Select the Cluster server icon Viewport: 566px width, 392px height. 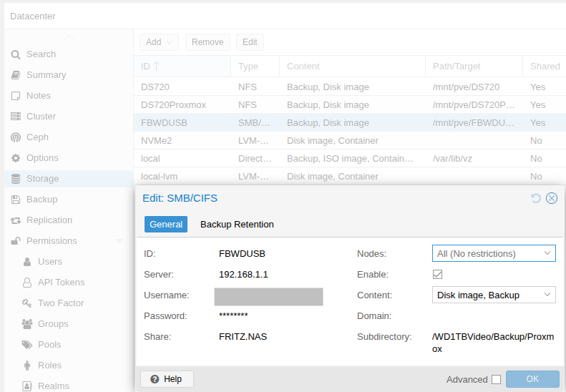[x=16, y=117]
